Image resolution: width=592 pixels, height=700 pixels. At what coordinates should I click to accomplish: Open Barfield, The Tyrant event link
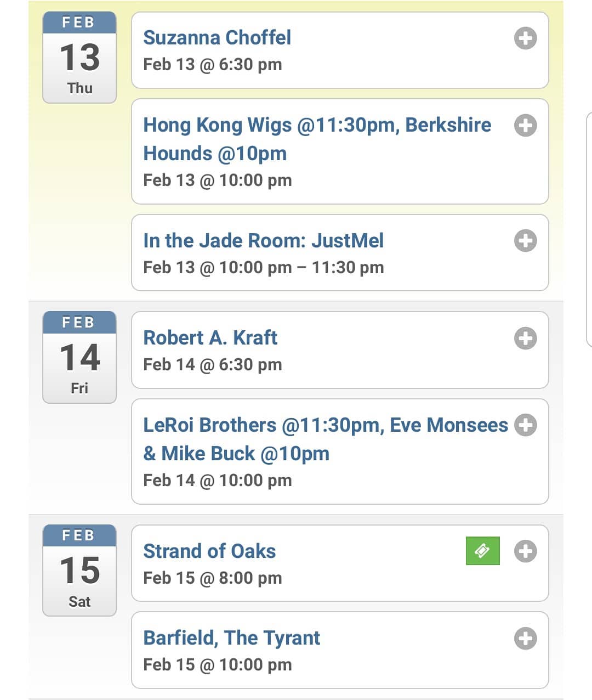click(x=231, y=638)
